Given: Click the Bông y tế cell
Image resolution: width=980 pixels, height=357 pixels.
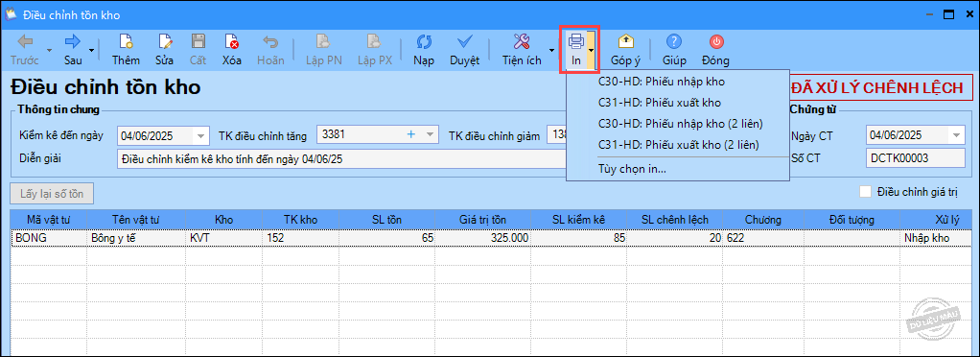Looking at the screenshot, I should 136,238.
